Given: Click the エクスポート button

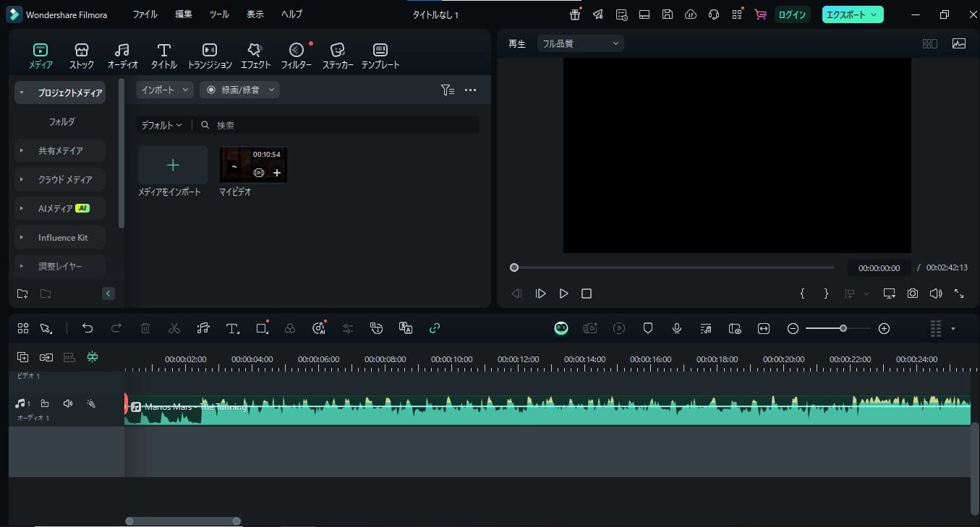Looking at the screenshot, I should (x=853, y=14).
